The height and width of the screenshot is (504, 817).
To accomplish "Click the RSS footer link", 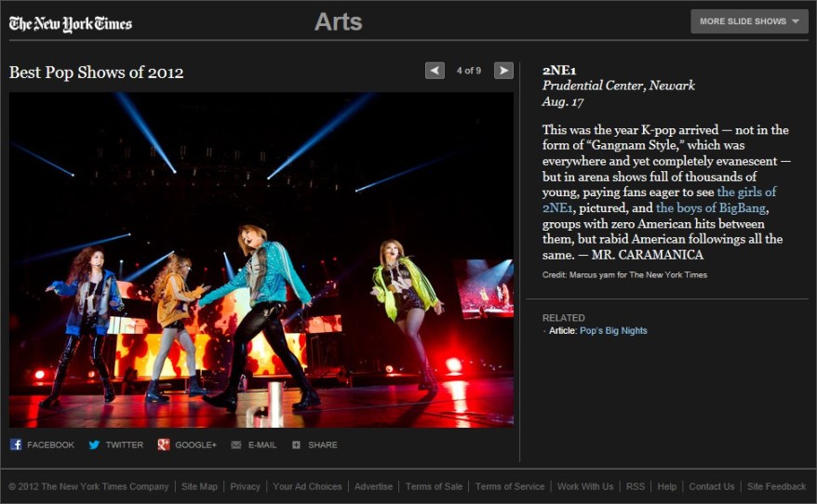I will click(635, 486).
